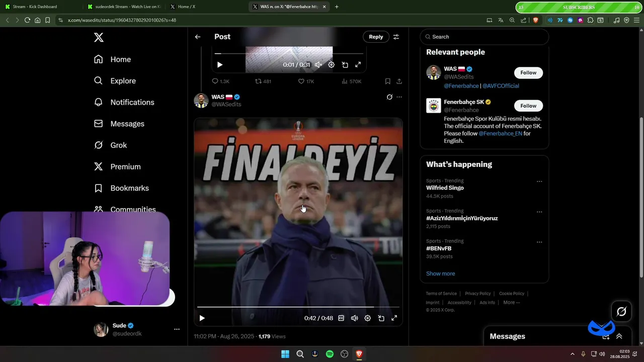
Task: Open Wilfried Singo trending topic
Action: (445, 188)
